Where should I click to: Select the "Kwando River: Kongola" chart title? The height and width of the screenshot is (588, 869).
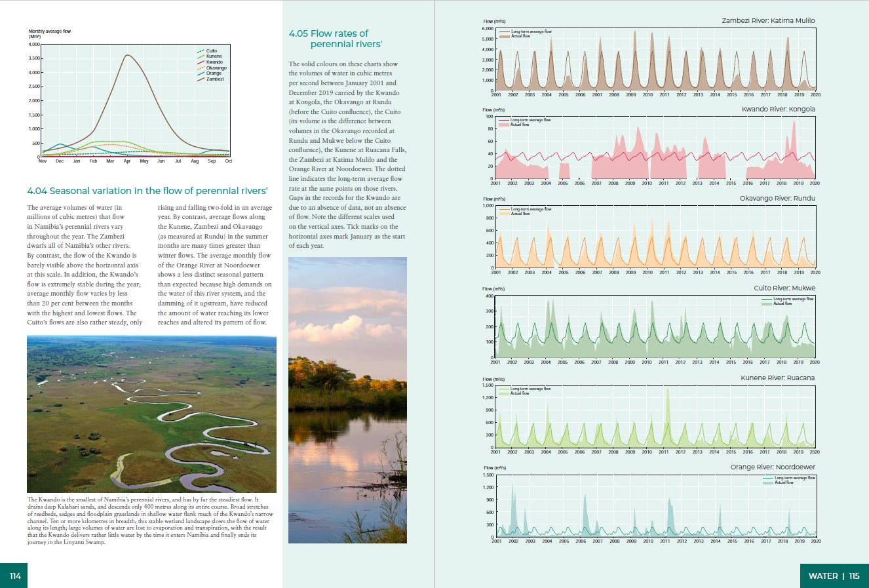pos(779,109)
